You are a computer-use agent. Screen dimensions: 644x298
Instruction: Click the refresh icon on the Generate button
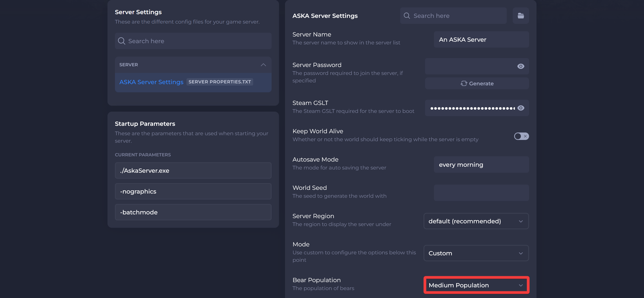[x=464, y=83]
